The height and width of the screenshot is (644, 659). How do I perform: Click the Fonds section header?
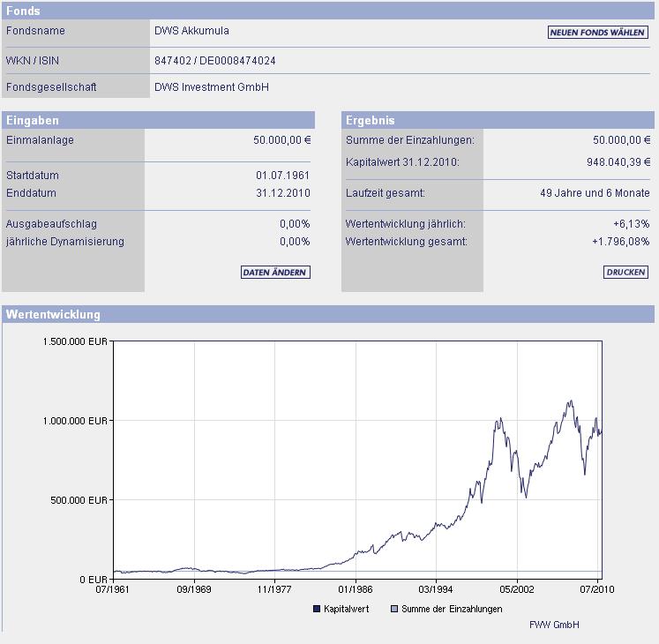pos(328,11)
